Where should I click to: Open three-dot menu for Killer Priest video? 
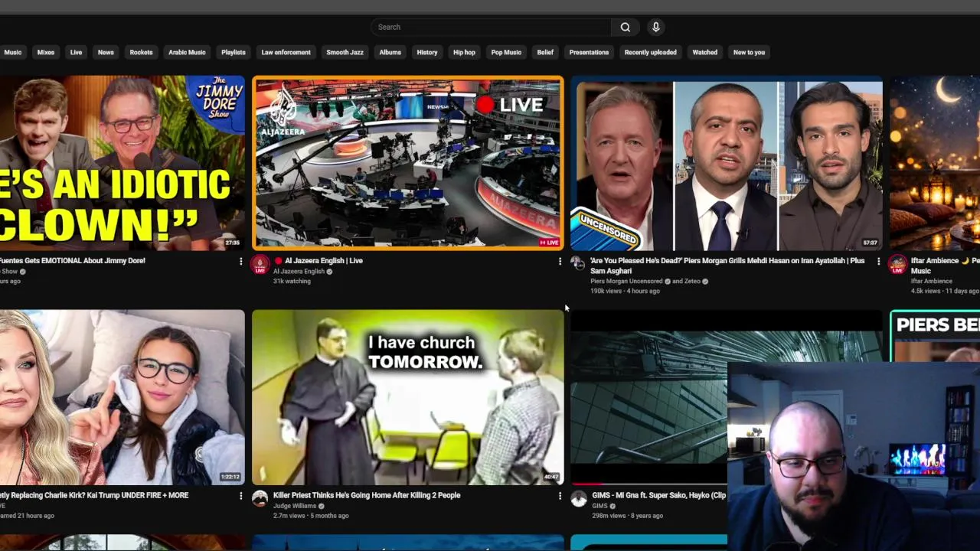click(x=560, y=496)
